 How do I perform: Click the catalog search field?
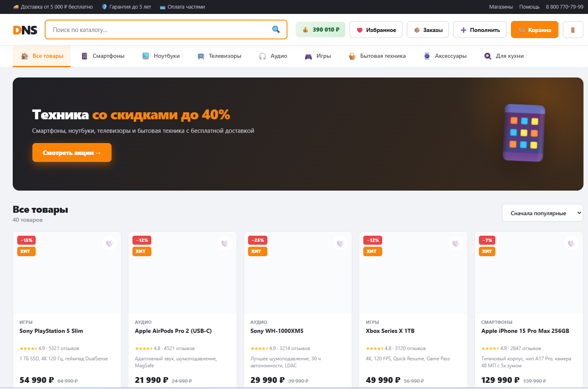166,30
